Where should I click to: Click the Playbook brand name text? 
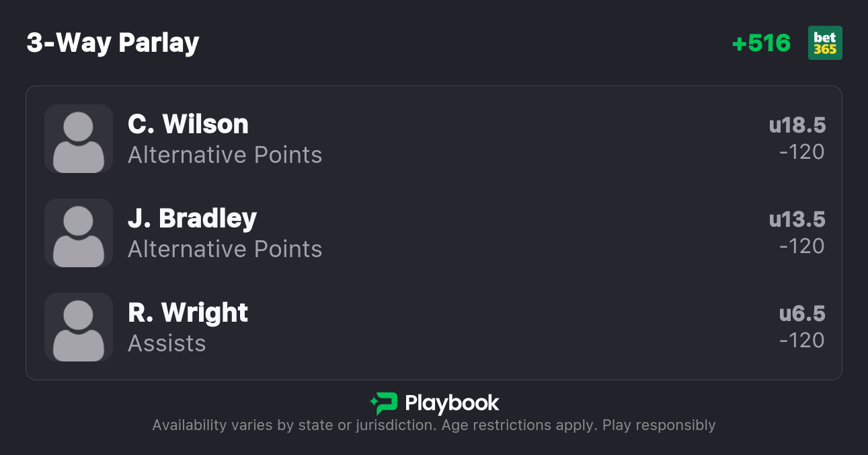[452, 403]
